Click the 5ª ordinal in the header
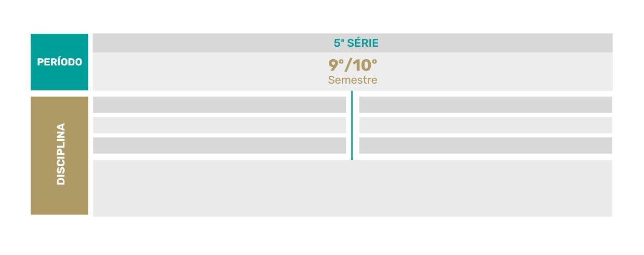Image resolution: width=644 pixels, height=255 pixels. [339, 43]
